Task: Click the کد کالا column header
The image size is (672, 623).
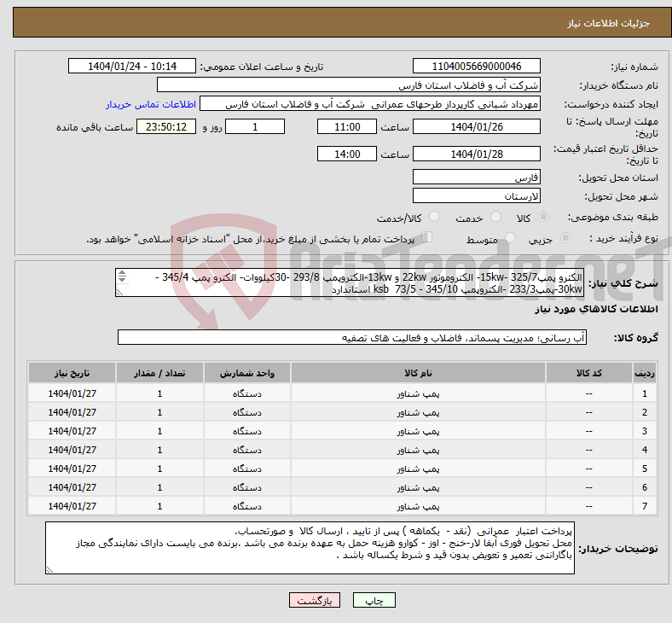Action: 589,373
